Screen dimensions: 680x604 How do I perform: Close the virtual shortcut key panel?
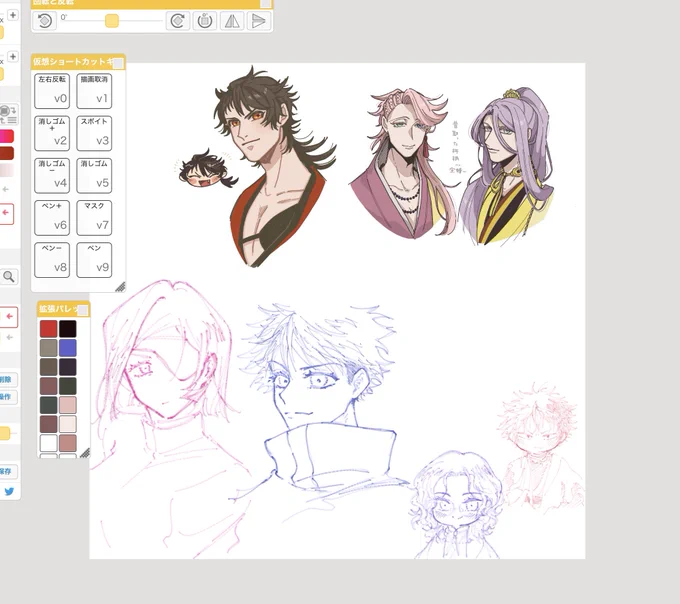tap(118, 63)
